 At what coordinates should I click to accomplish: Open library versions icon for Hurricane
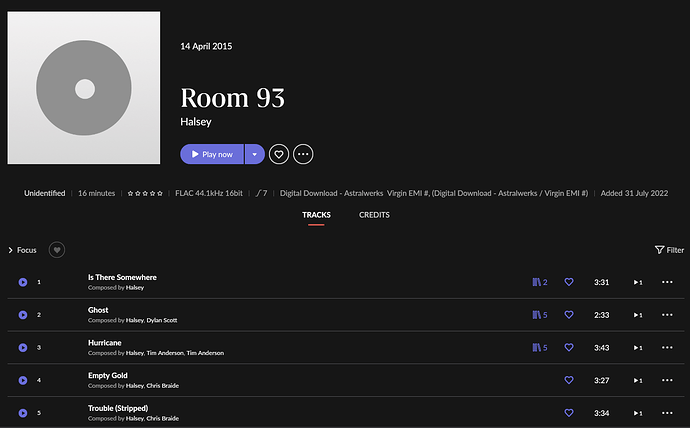pos(540,348)
